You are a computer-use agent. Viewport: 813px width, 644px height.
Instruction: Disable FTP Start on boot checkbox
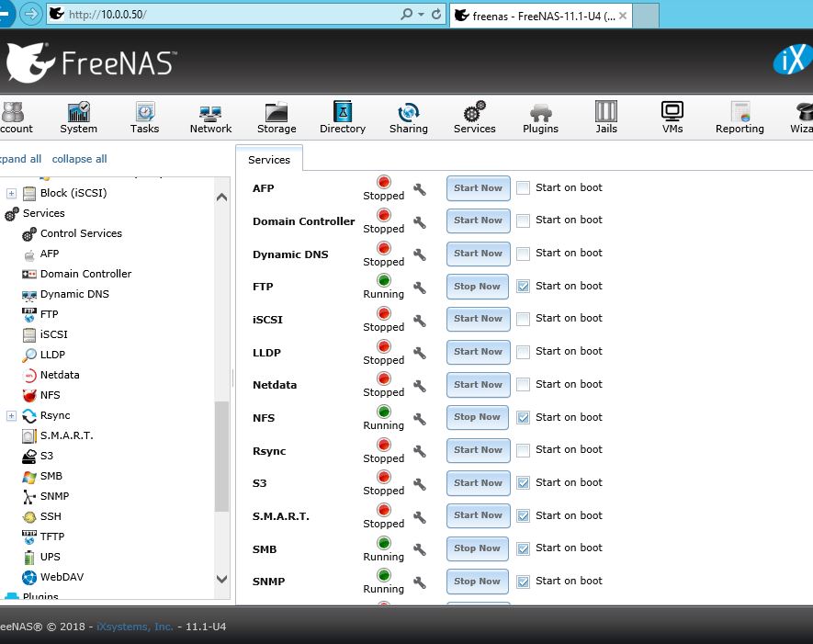pos(523,287)
